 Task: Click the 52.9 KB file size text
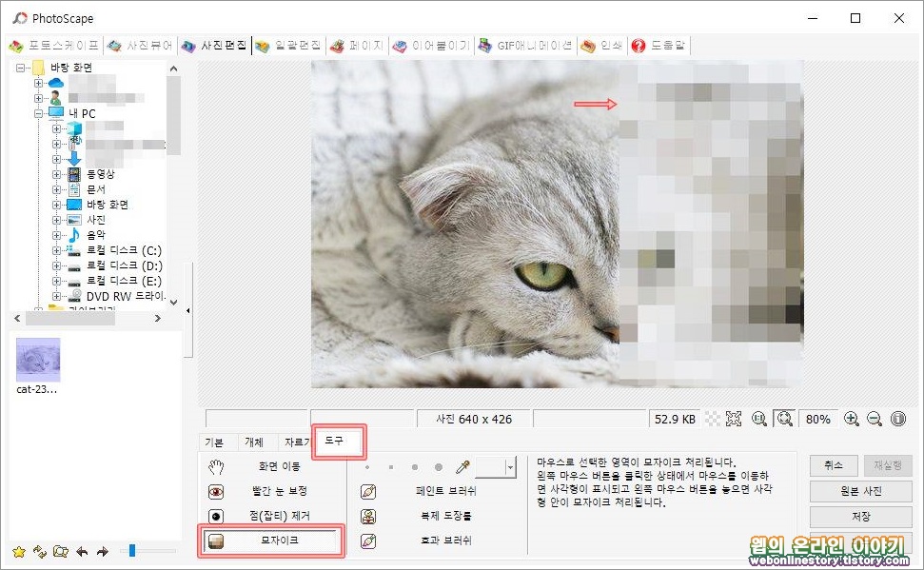tap(675, 419)
